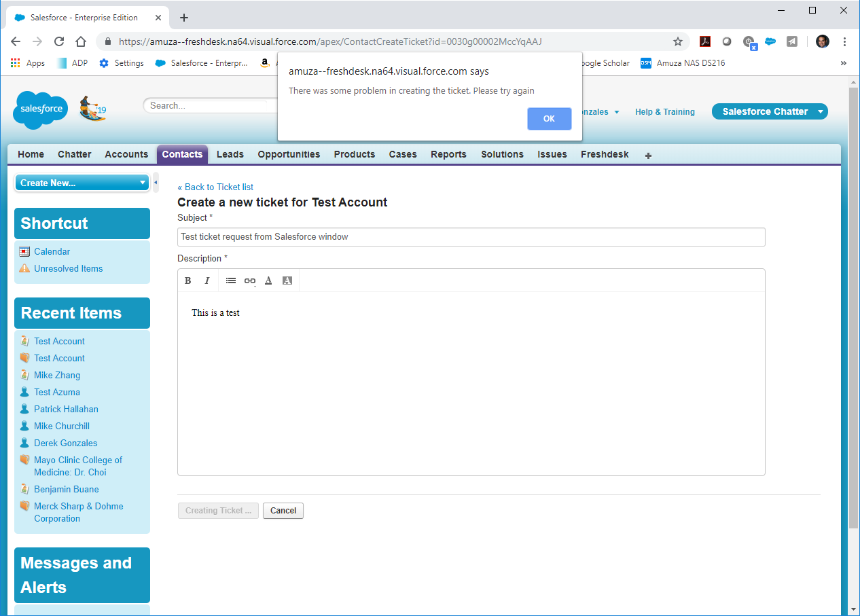Switch to the Cases tab
The image size is (860, 616).
pos(403,154)
